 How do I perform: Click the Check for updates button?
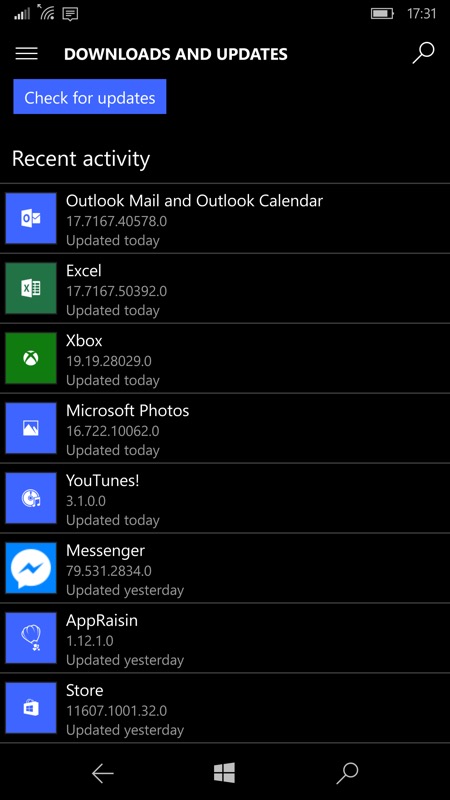[x=90, y=97]
